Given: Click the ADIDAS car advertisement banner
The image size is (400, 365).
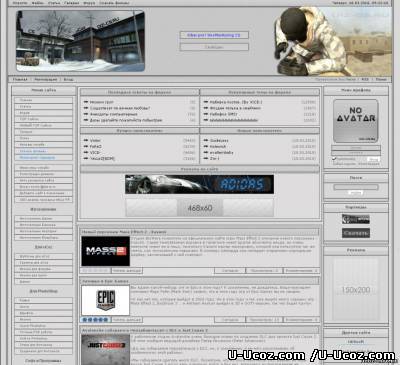Looking at the screenshot, I should click(x=199, y=184).
